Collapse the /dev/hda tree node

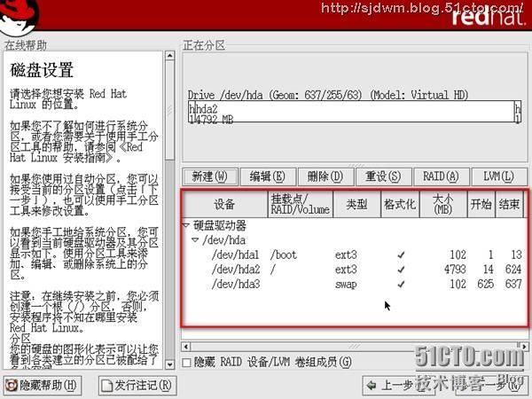(195, 240)
